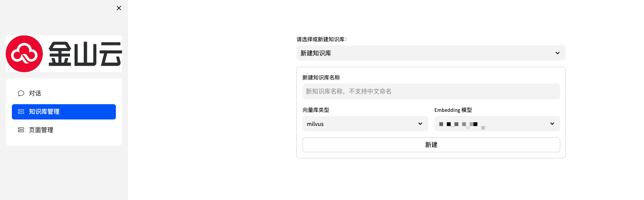
Task: Close the sidebar with the X icon
Action: (x=119, y=8)
